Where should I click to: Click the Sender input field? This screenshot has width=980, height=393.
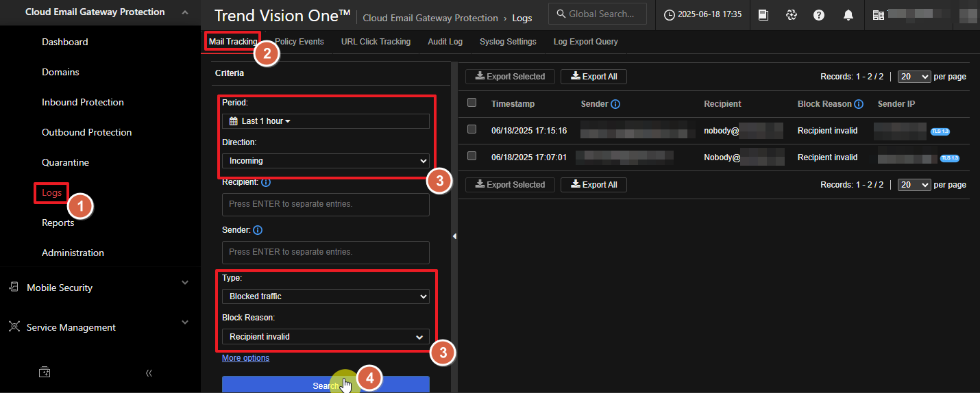pyautogui.click(x=326, y=252)
